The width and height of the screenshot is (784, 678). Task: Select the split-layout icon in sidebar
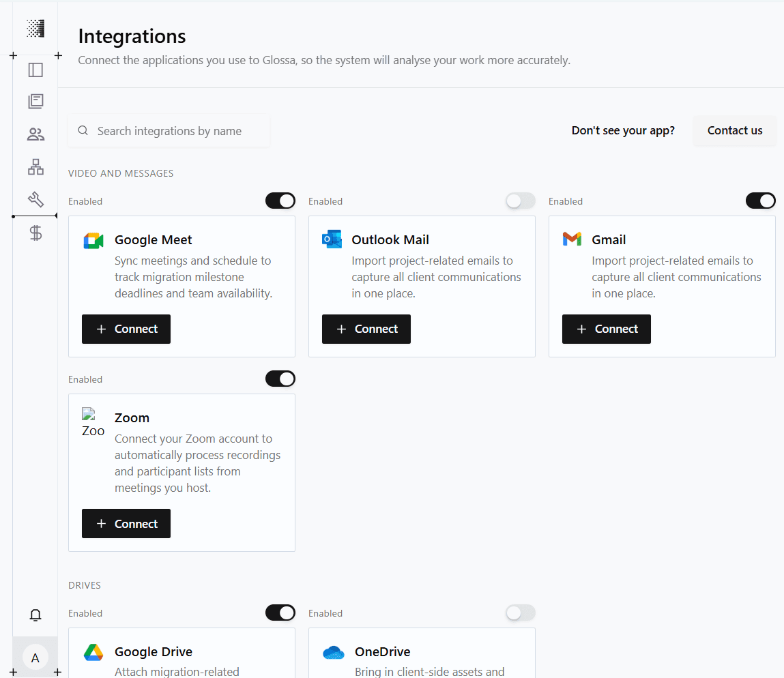pos(35,69)
